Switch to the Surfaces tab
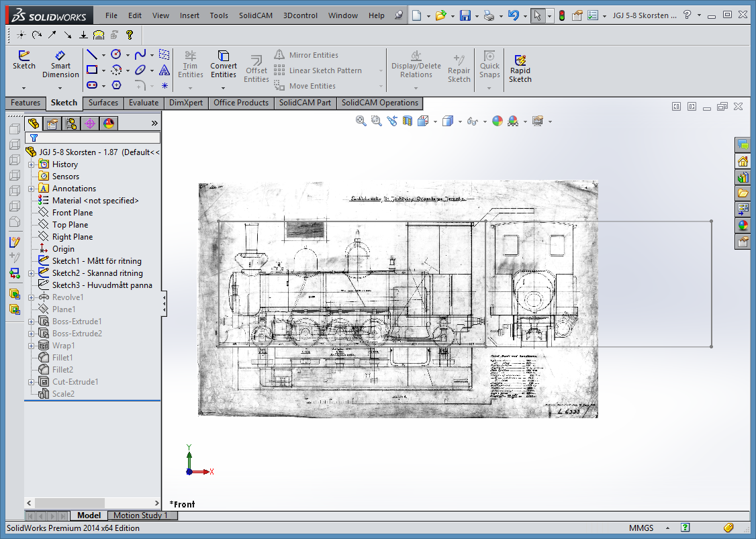Viewport: 756px width, 539px height. (x=103, y=103)
